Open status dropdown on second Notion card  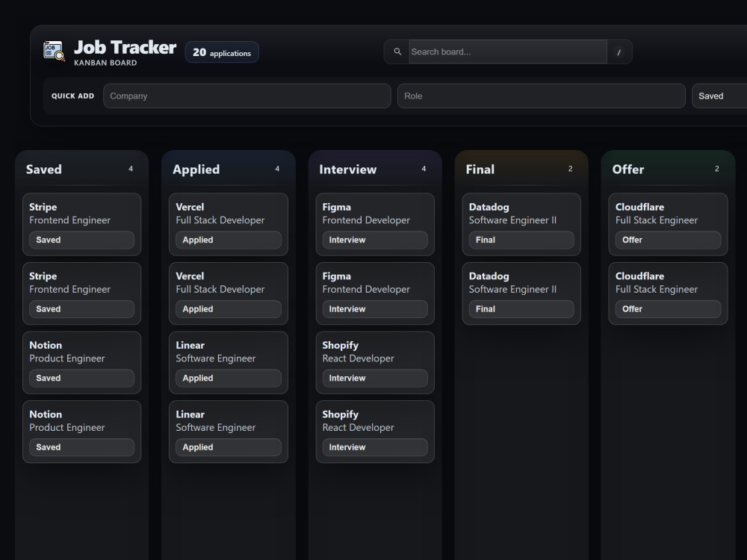point(82,447)
